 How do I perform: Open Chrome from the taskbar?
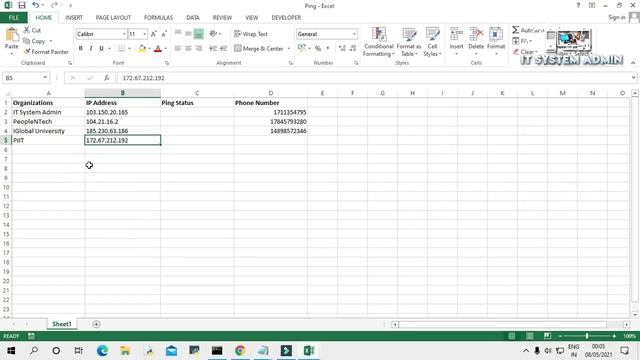(x=240, y=351)
